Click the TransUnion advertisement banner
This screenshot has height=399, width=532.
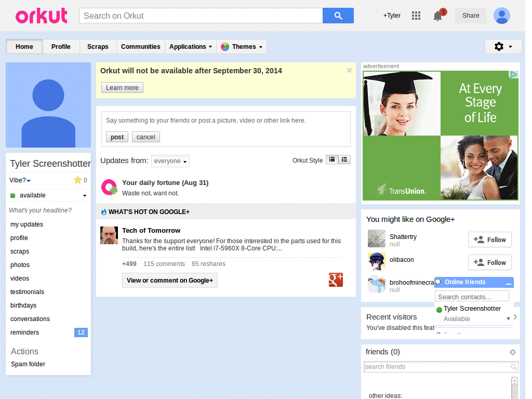(x=441, y=136)
